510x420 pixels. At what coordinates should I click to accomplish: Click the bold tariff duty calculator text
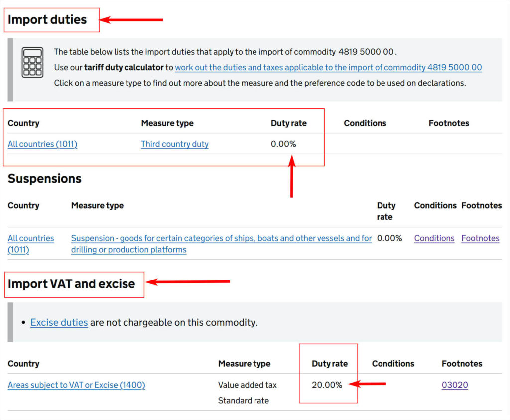124,67
